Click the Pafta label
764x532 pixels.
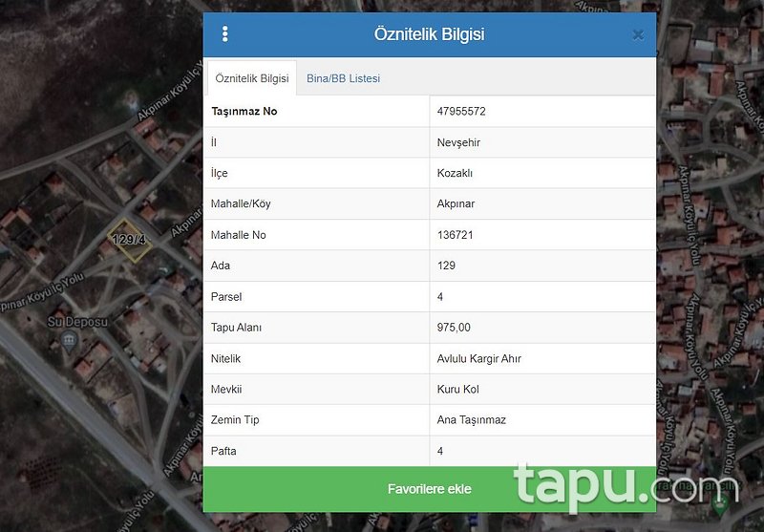tap(223, 451)
